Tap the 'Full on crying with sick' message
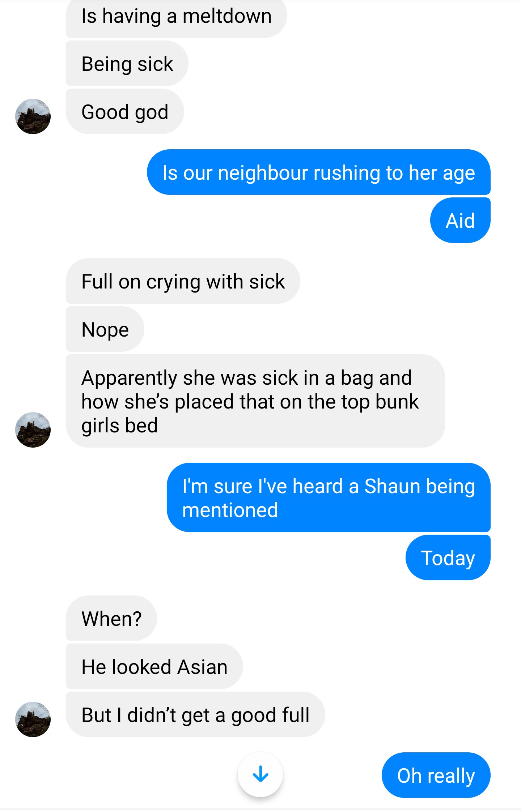Screen dimensions: 521x812 [x=183, y=281]
